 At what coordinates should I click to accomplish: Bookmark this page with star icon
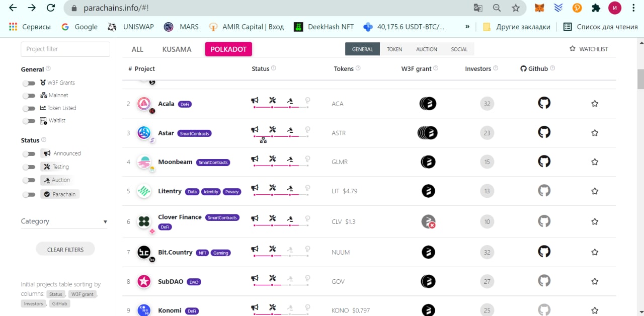pos(516,8)
